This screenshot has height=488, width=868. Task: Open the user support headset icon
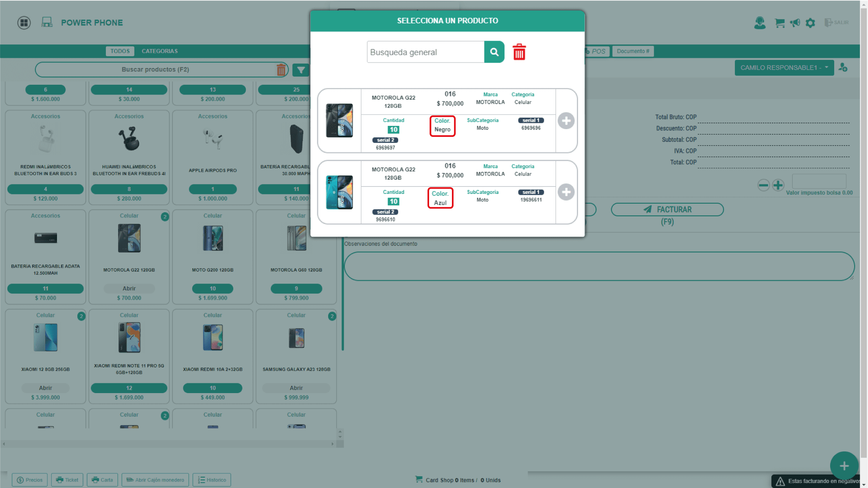click(760, 22)
